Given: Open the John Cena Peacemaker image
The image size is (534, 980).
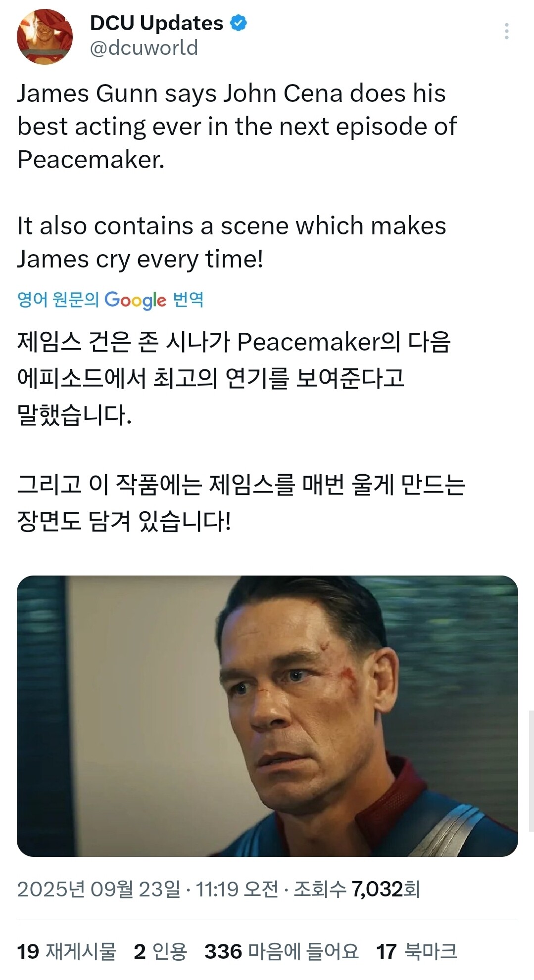Looking at the screenshot, I should point(267,716).
